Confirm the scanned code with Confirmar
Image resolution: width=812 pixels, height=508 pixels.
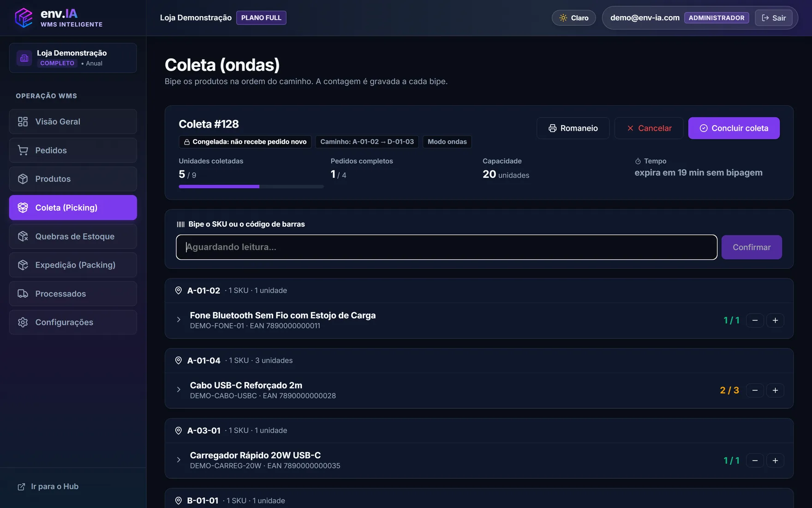(752, 247)
